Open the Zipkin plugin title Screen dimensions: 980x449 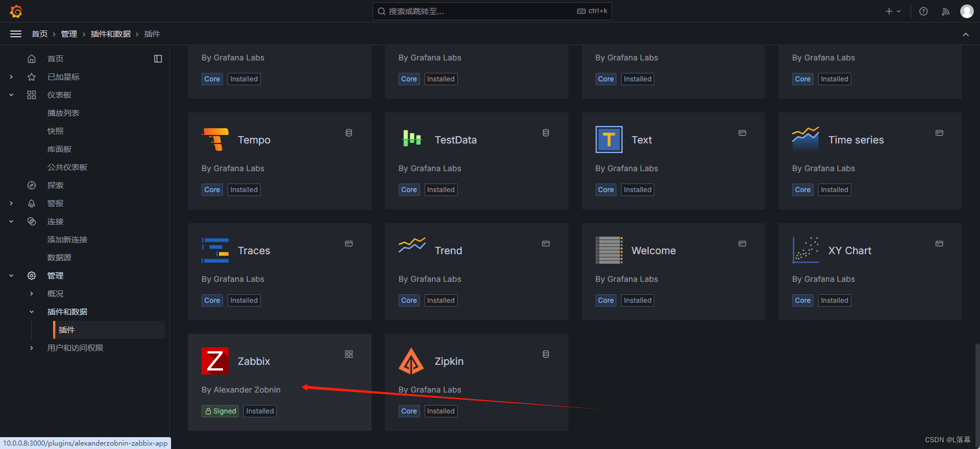coord(449,361)
